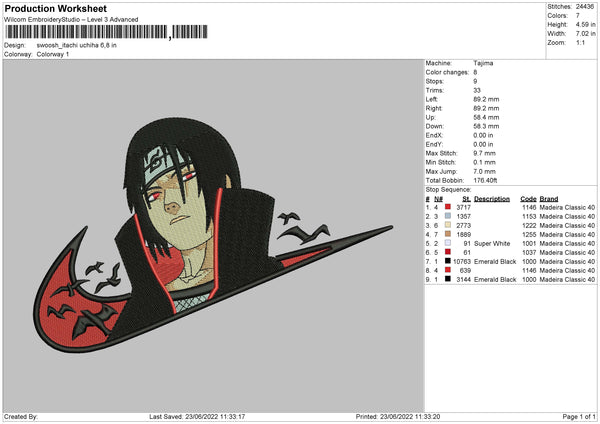Click the tan swatch in stop 4
The width and height of the screenshot is (600, 424).
(x=447, y=234)
